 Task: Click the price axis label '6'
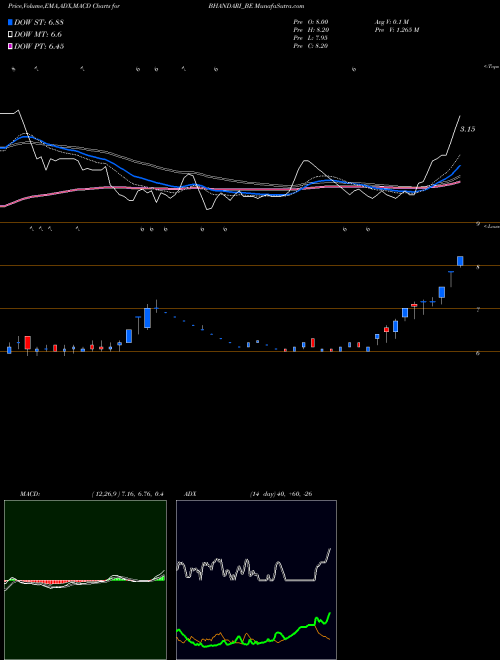pyautogui.click(x=478, y=353)
